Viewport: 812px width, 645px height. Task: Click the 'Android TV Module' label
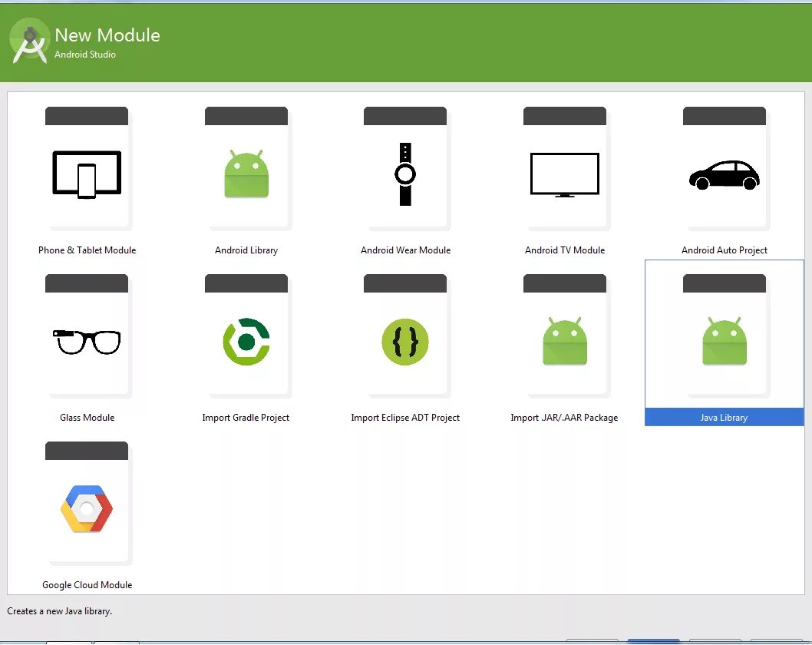564,250
